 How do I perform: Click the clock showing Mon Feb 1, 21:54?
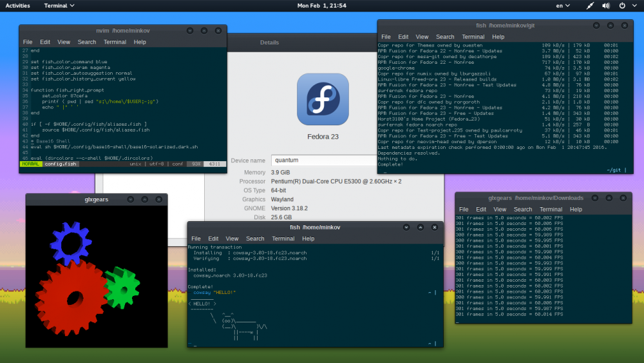(x=321, y=6)
